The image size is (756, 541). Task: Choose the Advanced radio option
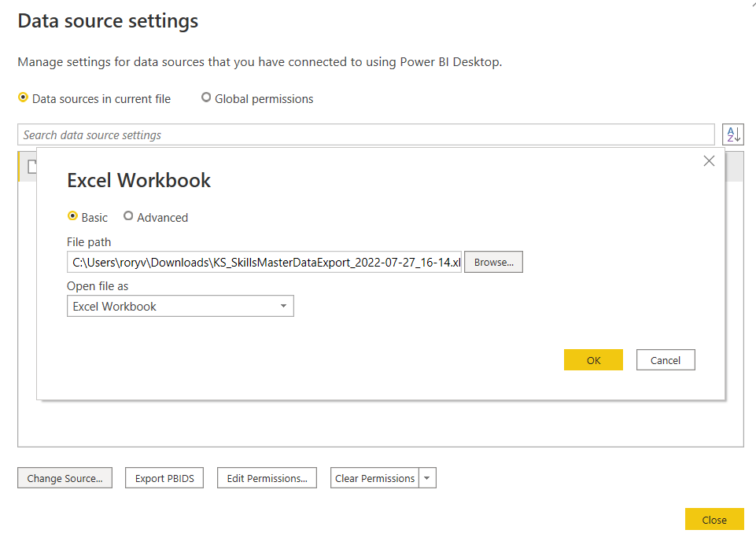point(128,216)
